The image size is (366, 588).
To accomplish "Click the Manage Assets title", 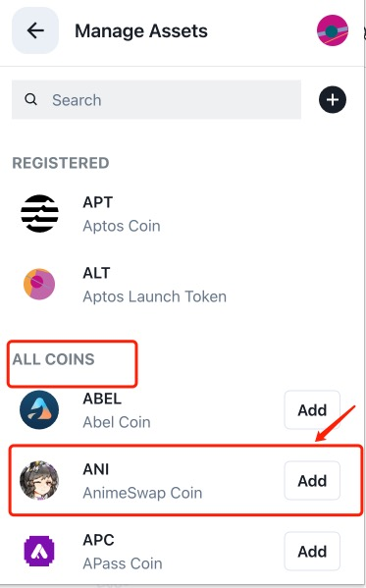I will (141, 30).
